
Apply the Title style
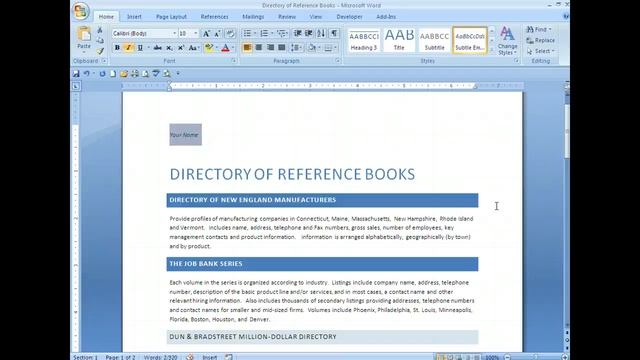click(399, 40)
